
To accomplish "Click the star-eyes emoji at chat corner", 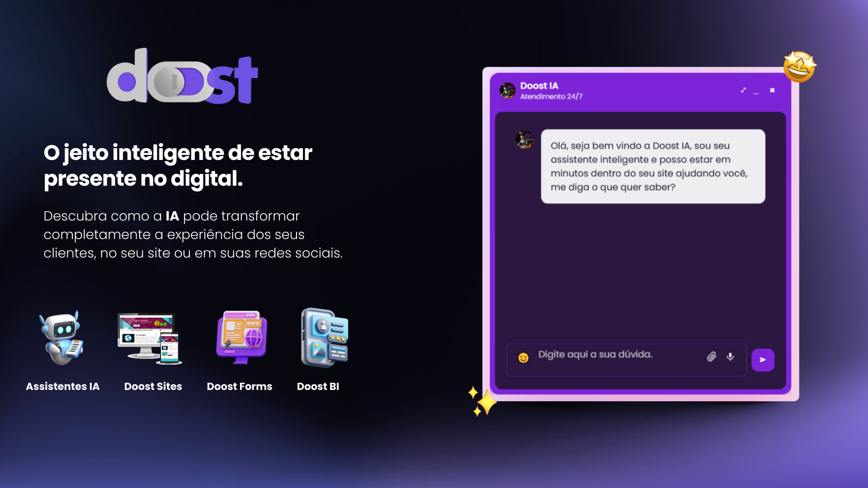I will pyautogui.click(x=799, y=67).
